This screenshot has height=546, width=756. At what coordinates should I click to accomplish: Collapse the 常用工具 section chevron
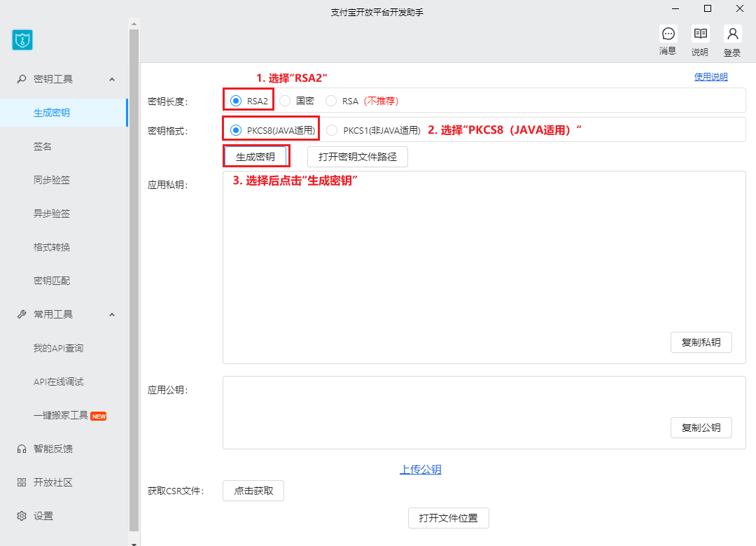tap(112, 314)
